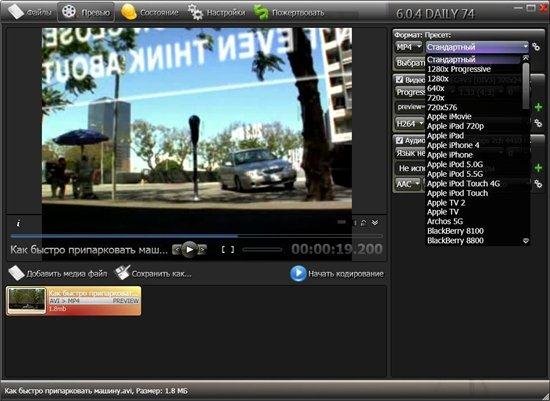Switch to the Превью tab
Screen dimensions: 550x401
click(86, 12)
